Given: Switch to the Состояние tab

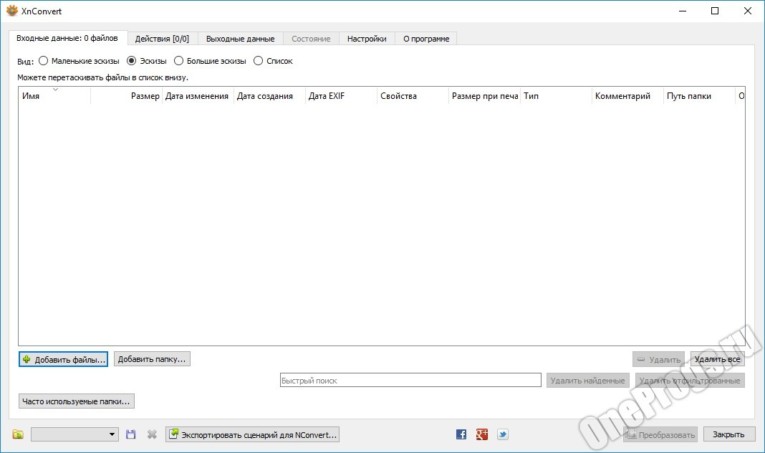Looking at the screenshot, I should pyautogui.click(x=311, y=39).
